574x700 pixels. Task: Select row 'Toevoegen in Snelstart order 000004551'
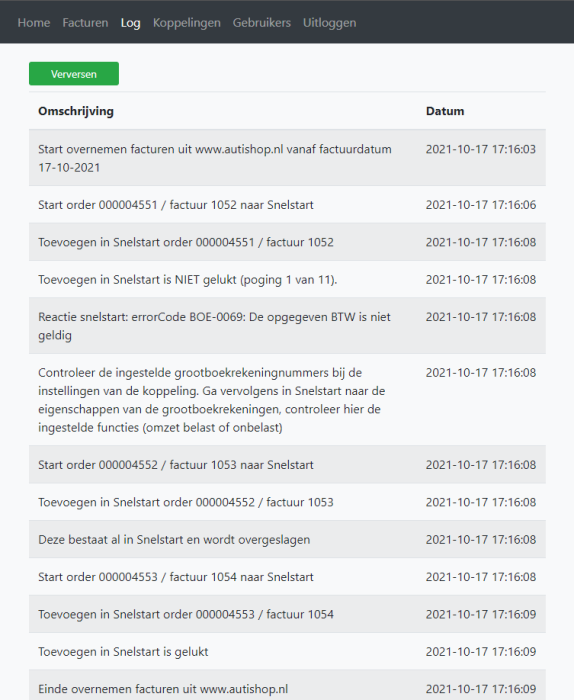click(x=287, y=242)
